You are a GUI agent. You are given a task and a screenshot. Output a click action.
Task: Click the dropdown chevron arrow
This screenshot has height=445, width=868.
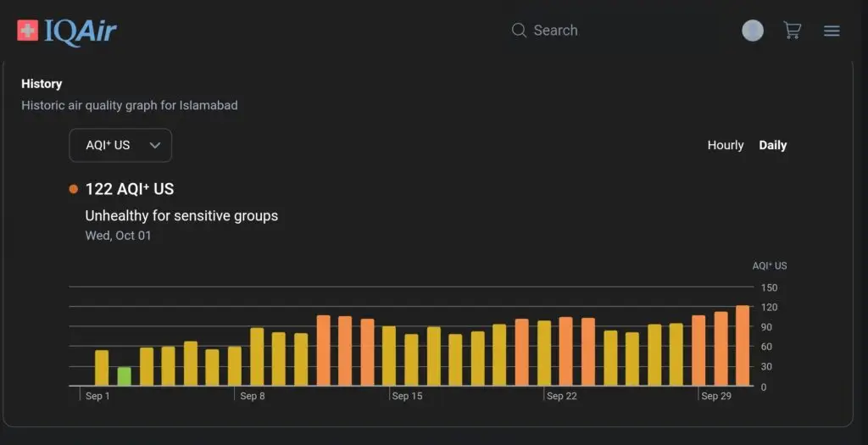pos(155,145)
